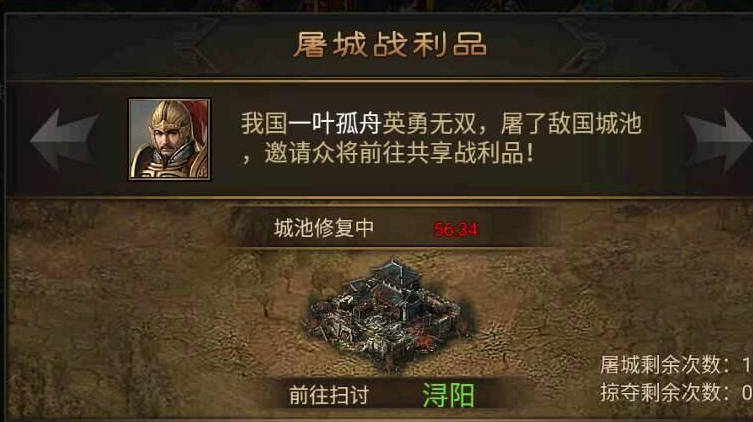Go to previous message with left arrow
Viewport: 753px width, 422px height.
click(65, 140)
